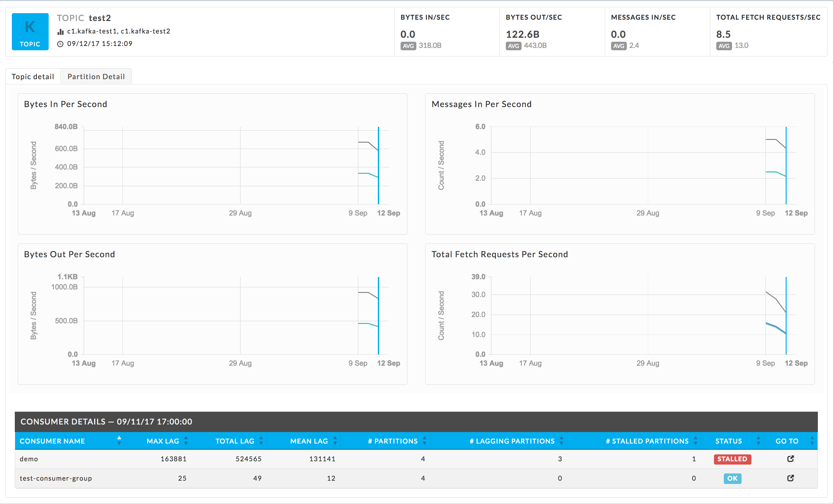Click the 9 Sep label in Total Fetch Requests chart
Screen dimensions: 833x504
[x=765, y=363]
